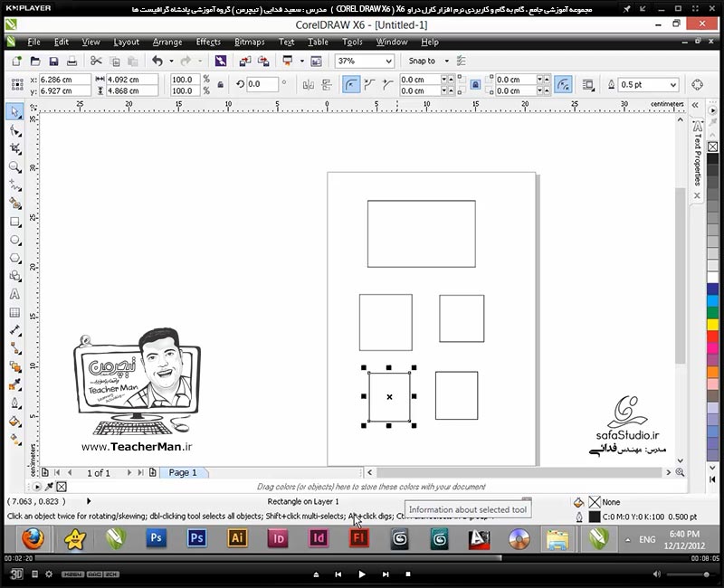Go to next page arrow
Image resolution: width=724 pixels, height=588 pixels.
point(129,472)
